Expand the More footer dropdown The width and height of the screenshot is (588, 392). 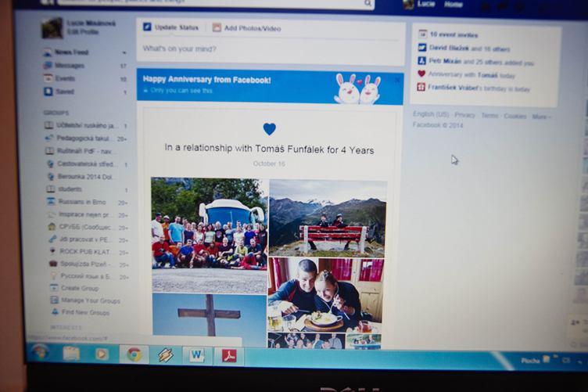[541, 117]
